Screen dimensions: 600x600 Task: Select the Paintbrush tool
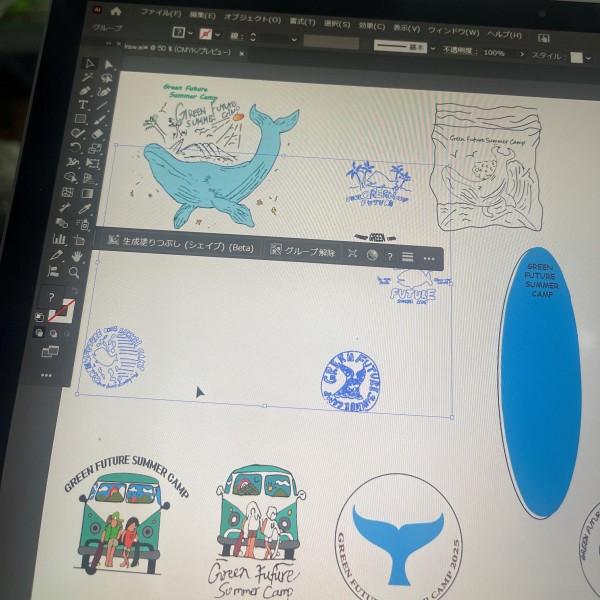pyautogui.click(x=99, y=120)
